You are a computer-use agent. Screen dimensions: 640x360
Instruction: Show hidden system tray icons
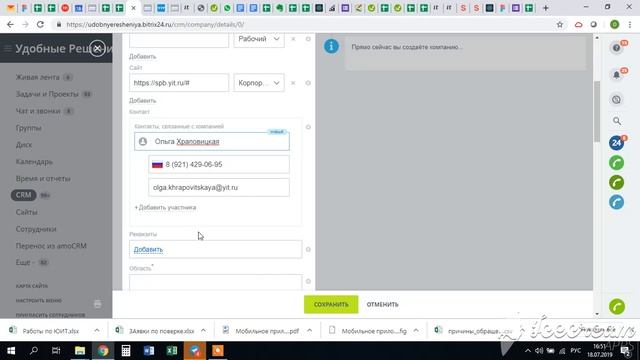point(528,351)
